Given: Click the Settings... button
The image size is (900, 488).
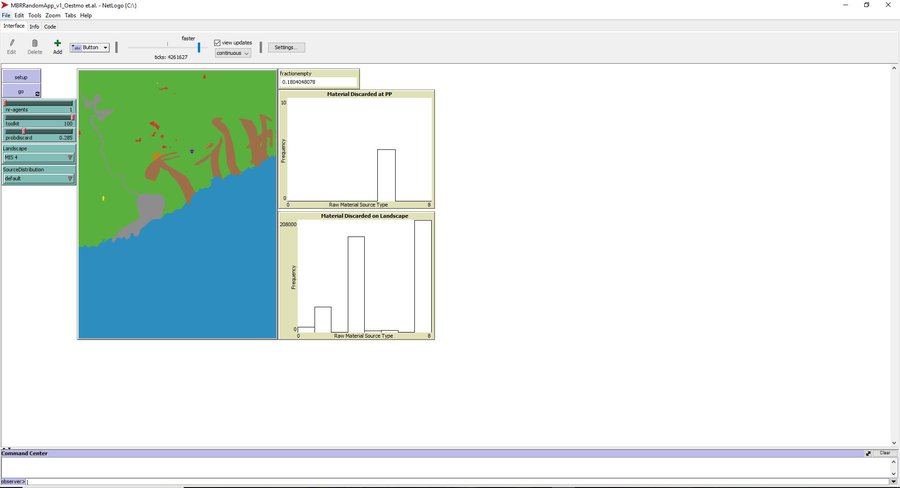Looking at the screenshot, I should pyautogui.click(x=285, y=47).
